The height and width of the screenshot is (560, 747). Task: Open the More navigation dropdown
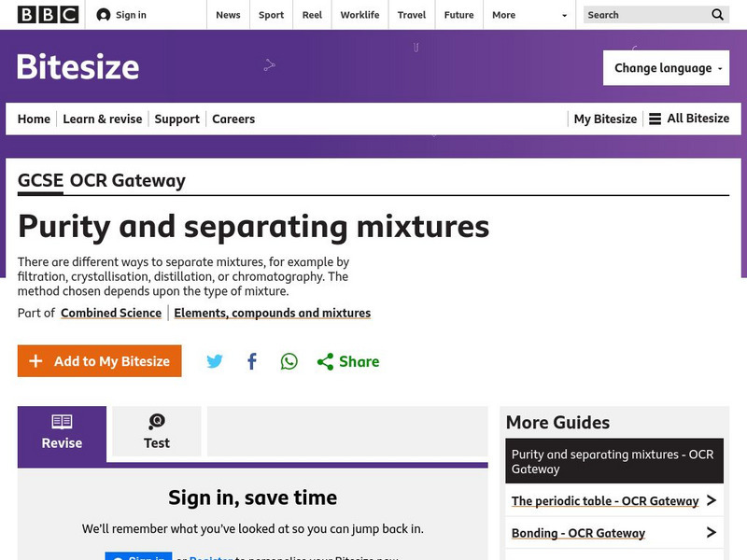coord(529,15)
